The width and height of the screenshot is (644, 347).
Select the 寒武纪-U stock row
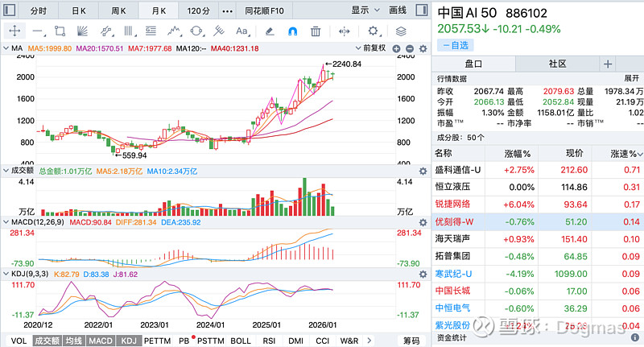459,274
